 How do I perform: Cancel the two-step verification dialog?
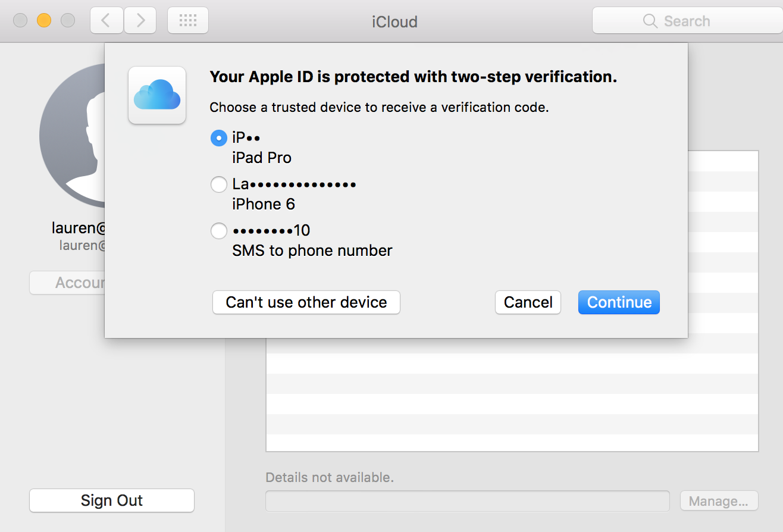(x=528, y=302)
